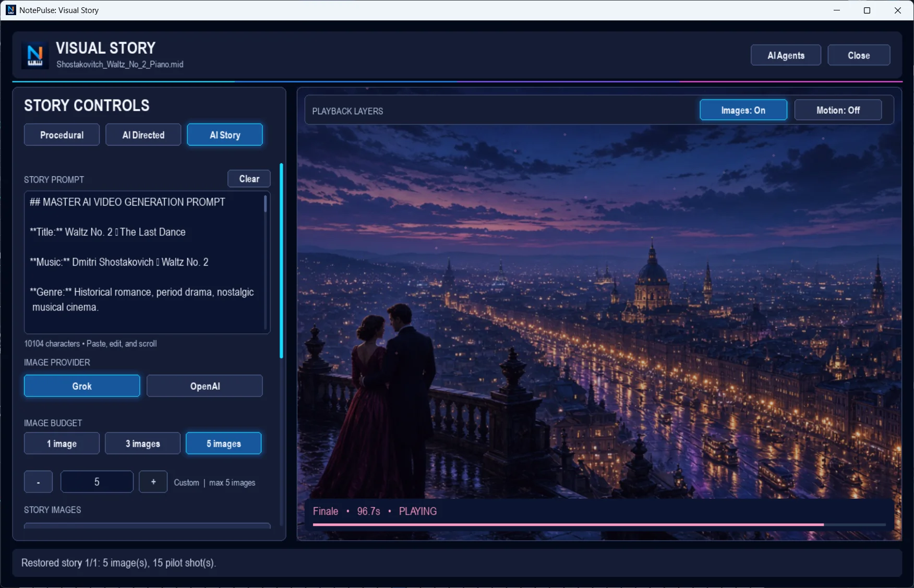
Task: Click the 'Restored story 1/1' status message
Action: 118,563
